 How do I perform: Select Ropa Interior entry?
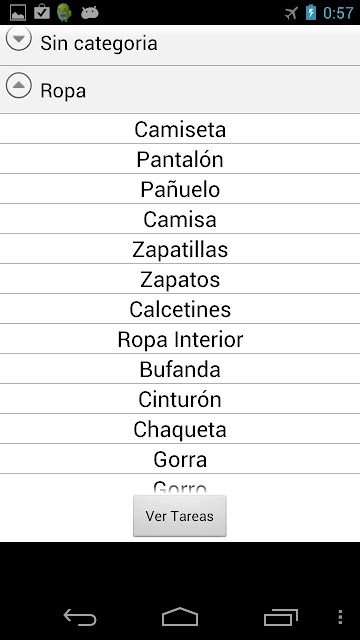click(180, 339)
